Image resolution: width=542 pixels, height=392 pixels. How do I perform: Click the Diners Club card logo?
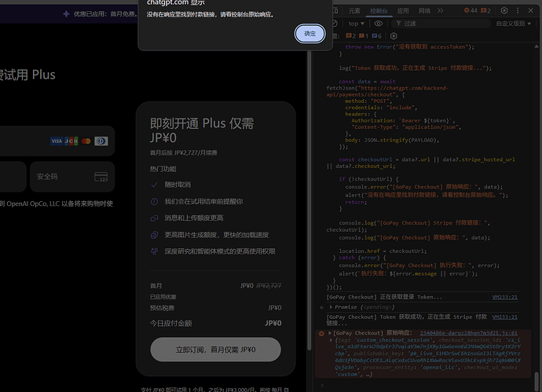click(x=101, y=141)
